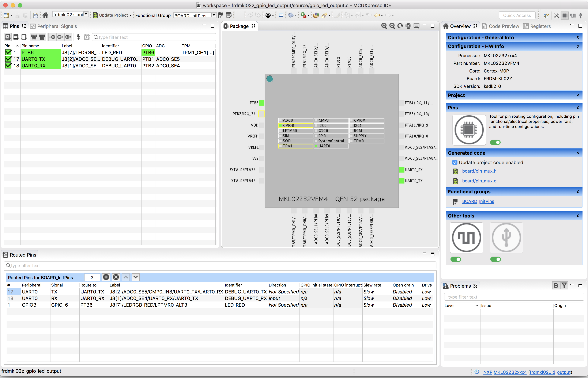Click the yellow PTB7/IRQ_3 pin square on package
This screenshot has height=378, width=588.
click(x=262, y=114)
